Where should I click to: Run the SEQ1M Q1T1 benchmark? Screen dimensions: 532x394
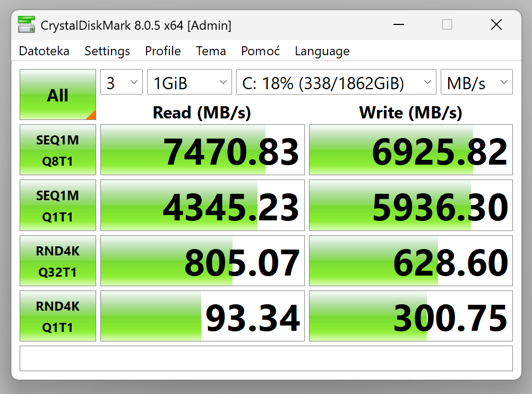click(x=58, y=205)
